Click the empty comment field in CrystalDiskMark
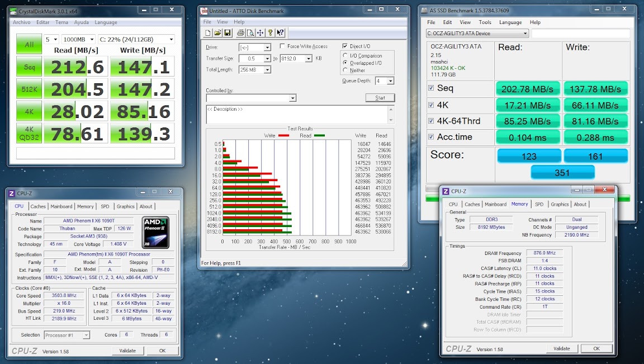644x364 pixels. (x=95, y=153)
